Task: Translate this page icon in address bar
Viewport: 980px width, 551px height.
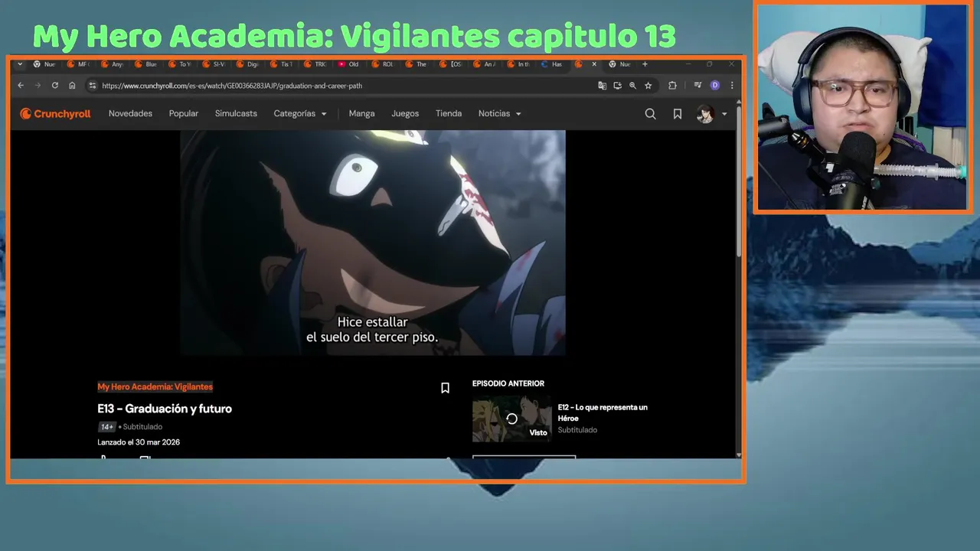Action: [602, 86]
